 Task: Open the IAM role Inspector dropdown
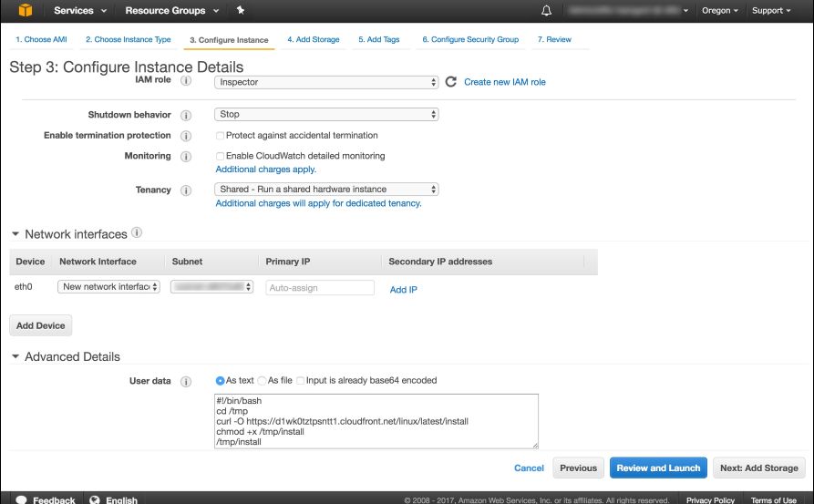[x=326, y=82]
